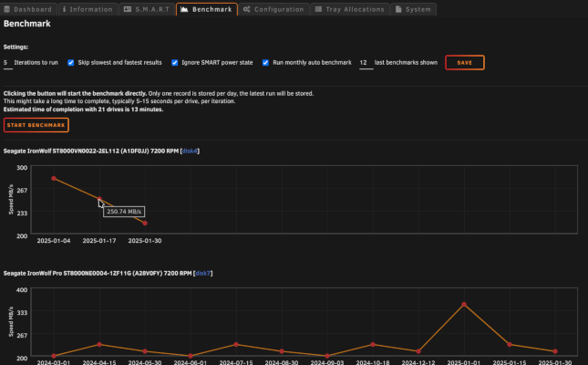The height and width of the screenshot is (365, 588).
Task: Open the Dashboard tab
Action: 28,9
